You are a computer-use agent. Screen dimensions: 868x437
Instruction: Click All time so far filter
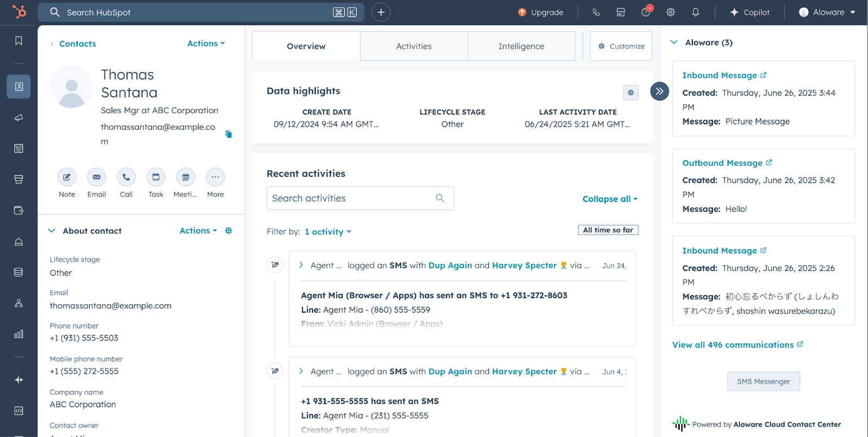[608, 230]
